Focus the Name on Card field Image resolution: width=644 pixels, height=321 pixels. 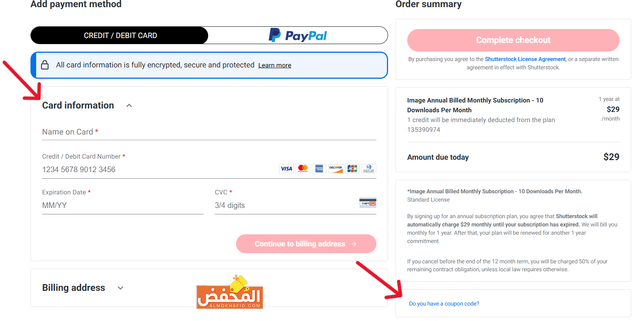click(x=209, y=132)
